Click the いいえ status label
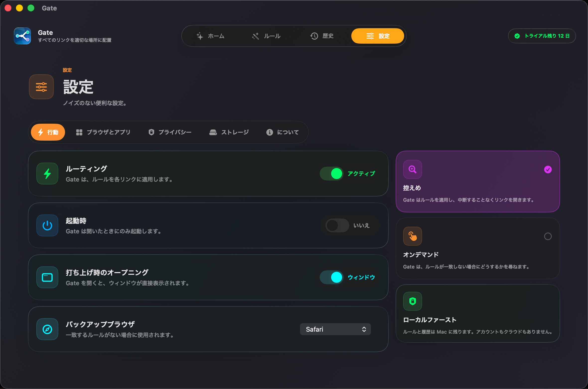 click(361, 225)
